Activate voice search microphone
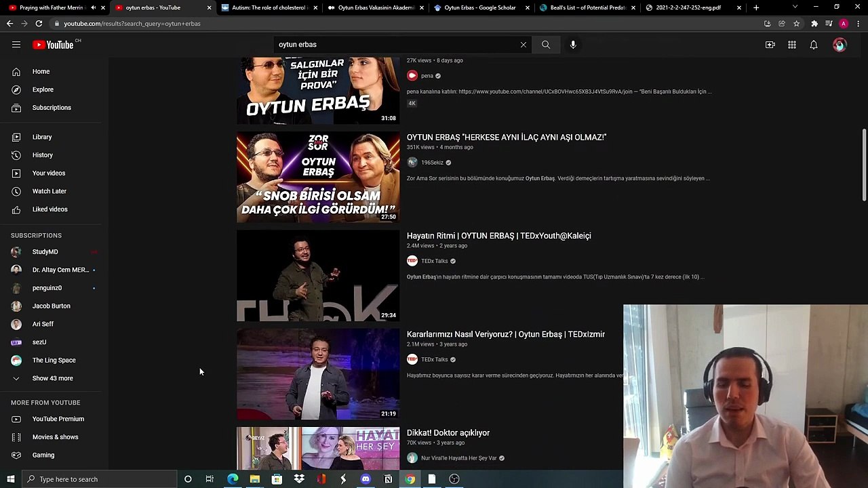Viewport: 868px width, 488px height. point(573,45)
